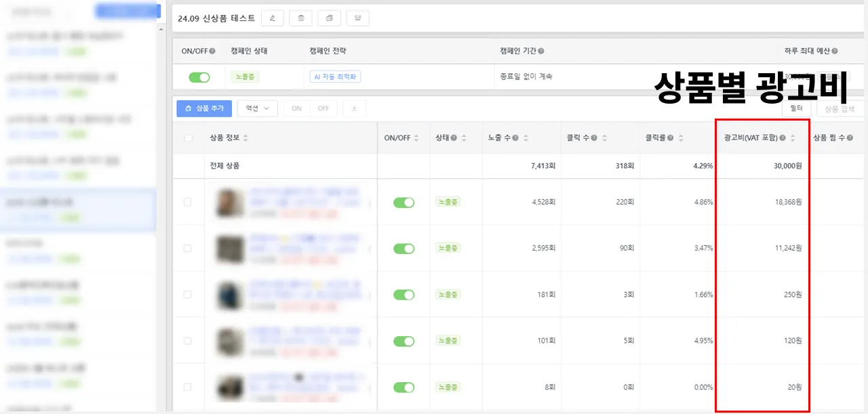Click the 3.47% click rate cell

point(703,248)
